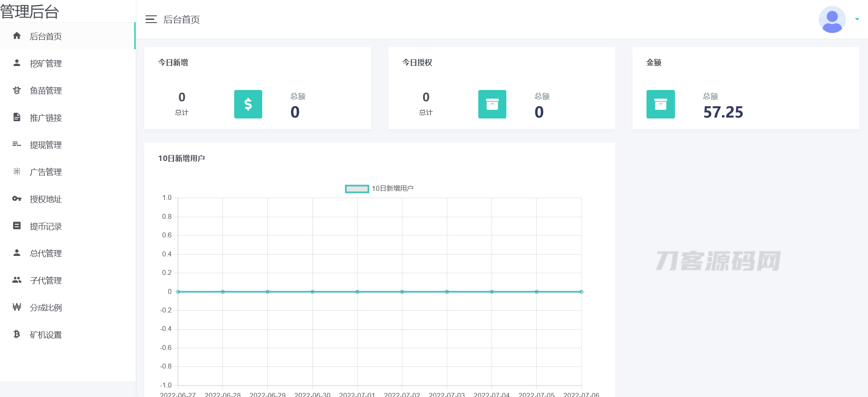Select 提币记录 from the sidebar
The image size is (868, 397).
[46, 226]
